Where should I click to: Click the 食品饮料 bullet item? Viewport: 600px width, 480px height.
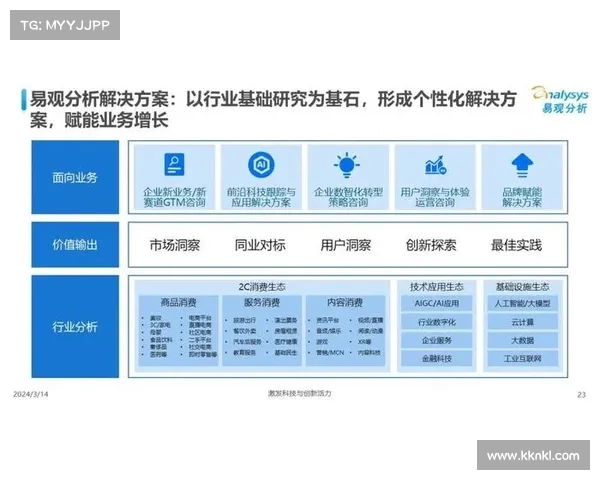point(161,340)
